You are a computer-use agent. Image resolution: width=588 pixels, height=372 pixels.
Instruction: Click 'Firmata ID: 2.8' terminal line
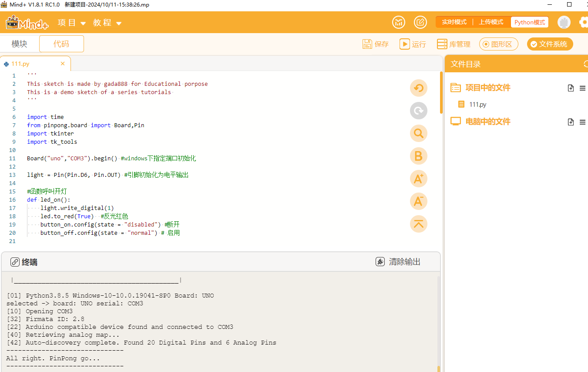point(46,319)
